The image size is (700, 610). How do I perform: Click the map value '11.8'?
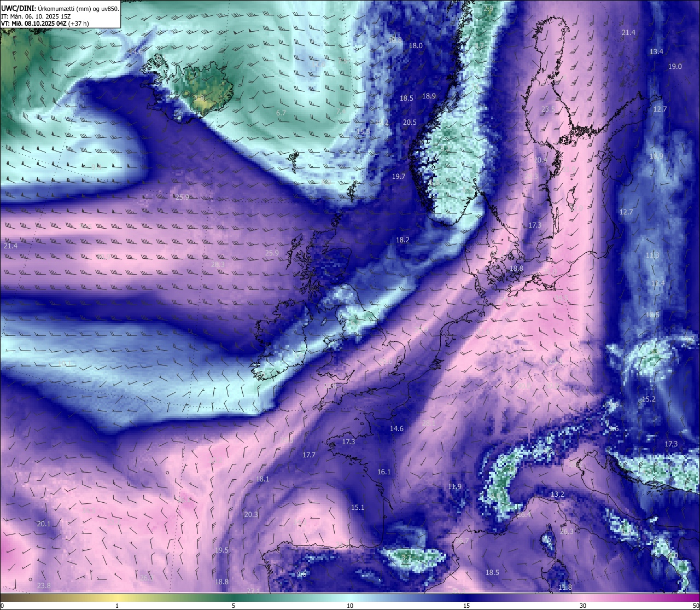pos(565,587)
